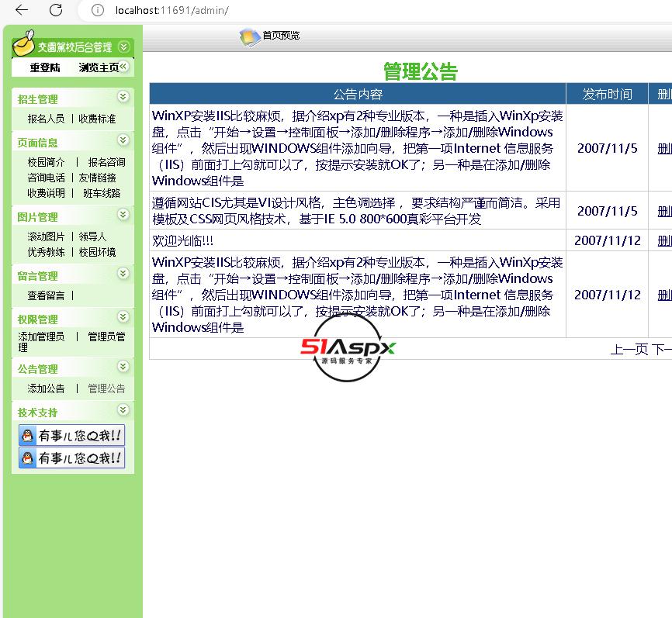
Task: Collapse the 权限管理 section chevron
Action: pos(123,316)
